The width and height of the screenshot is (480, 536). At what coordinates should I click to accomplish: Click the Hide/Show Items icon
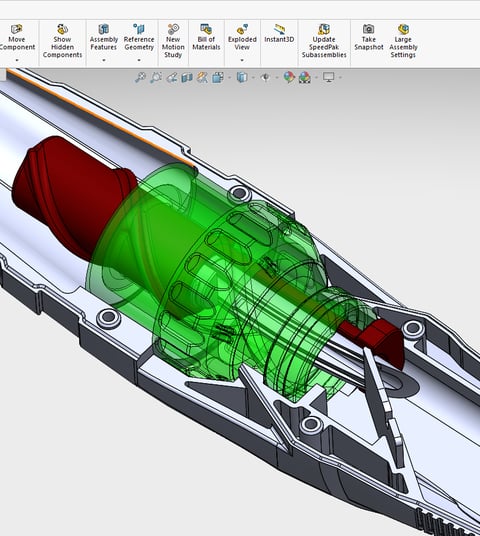tap(266, 77)
